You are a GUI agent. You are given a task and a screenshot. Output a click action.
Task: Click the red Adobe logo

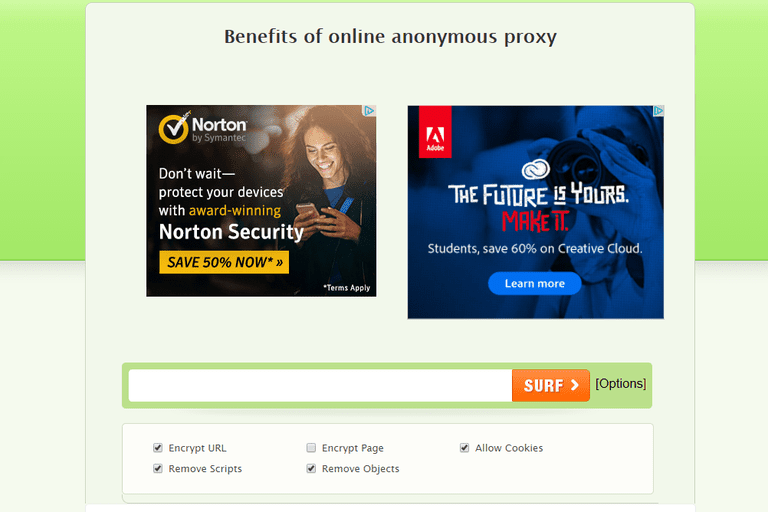click(435, 132)
